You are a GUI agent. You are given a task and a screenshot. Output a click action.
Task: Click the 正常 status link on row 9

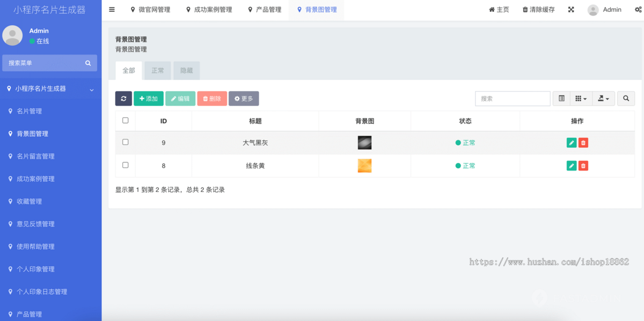point(465,143)
